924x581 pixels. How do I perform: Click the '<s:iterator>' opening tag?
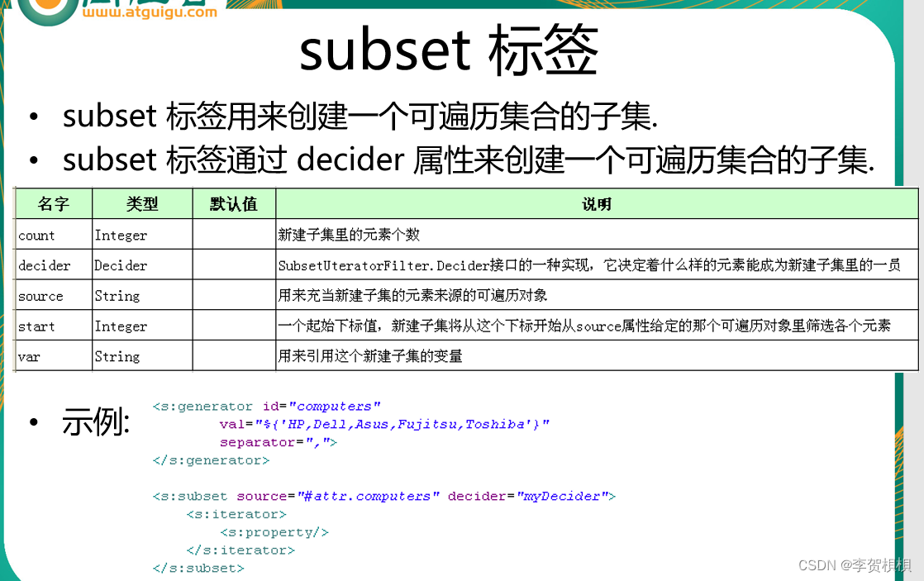[x=236, y=514]
